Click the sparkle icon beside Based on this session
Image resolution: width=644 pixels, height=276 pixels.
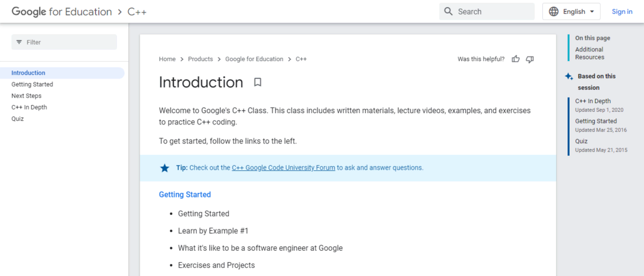569,76
